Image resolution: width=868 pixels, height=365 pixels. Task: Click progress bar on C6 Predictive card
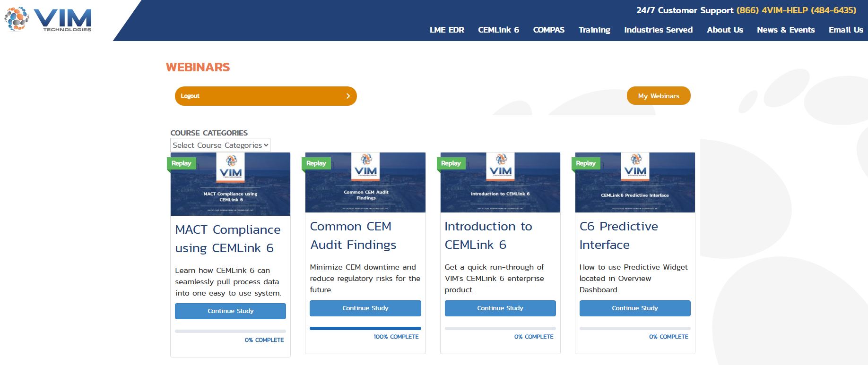pos(635,328)
